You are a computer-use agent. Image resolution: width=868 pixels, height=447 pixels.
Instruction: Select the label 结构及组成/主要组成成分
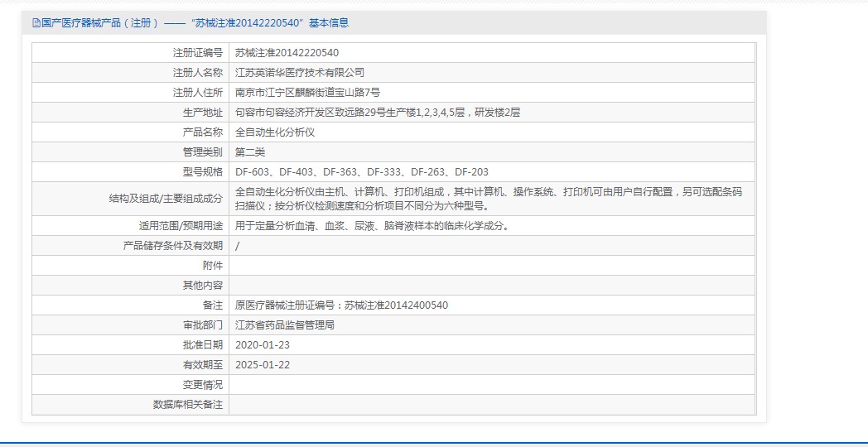pos(166,199)
